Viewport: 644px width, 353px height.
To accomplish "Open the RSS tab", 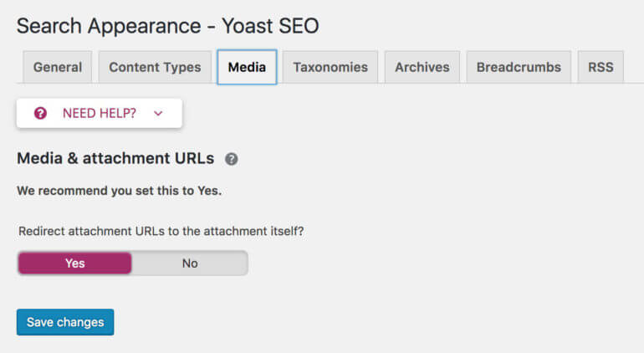I will [601, 67].
